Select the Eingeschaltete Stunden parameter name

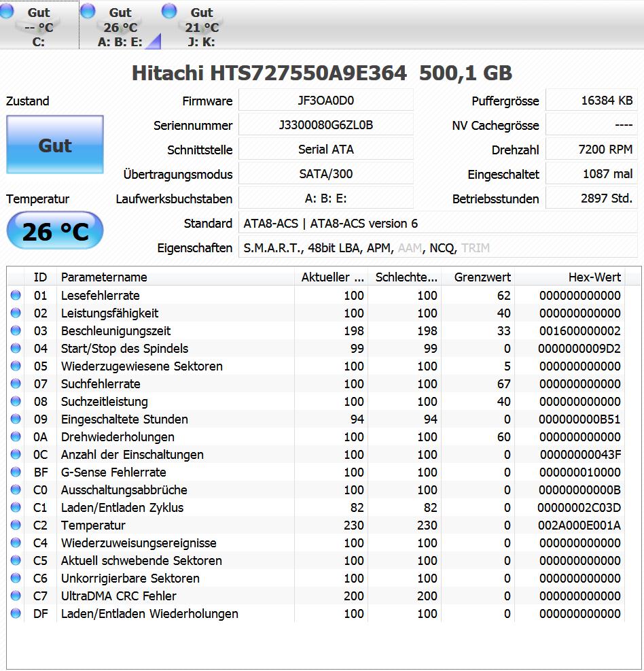coord(124,419)
